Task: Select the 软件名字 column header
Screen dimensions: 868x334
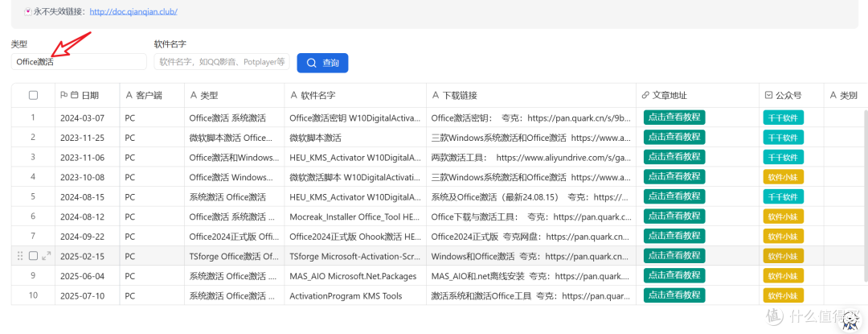Action: coord(355,95)
